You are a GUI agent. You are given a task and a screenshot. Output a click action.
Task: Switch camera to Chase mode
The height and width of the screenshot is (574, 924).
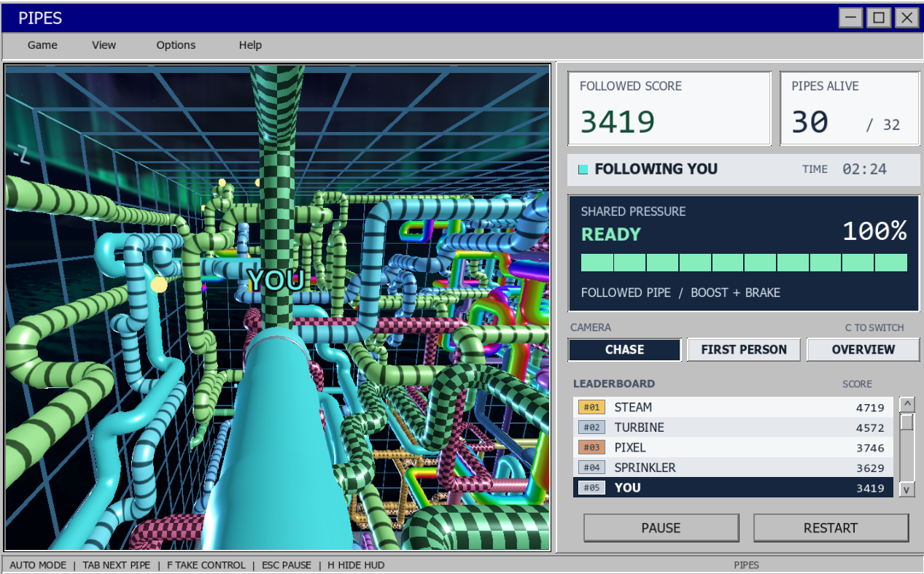pyautogui.click(x=624, y=349)
